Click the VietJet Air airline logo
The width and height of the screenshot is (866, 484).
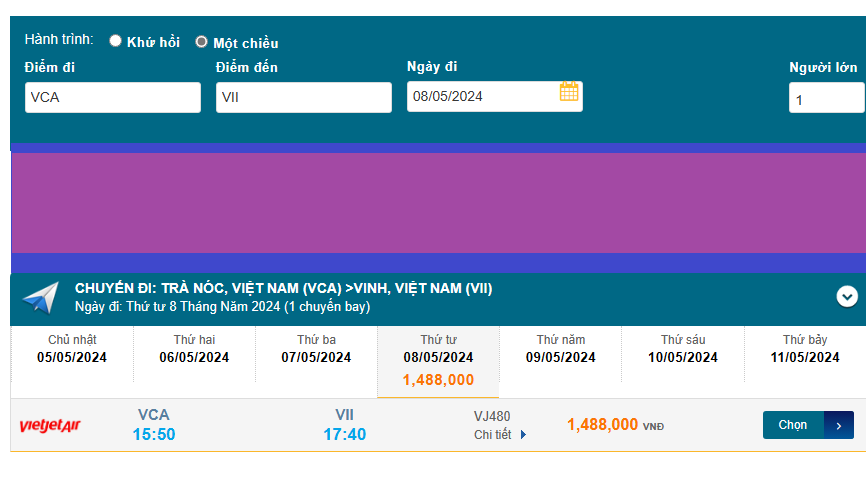pyautogui.click(x=50, y=426)
